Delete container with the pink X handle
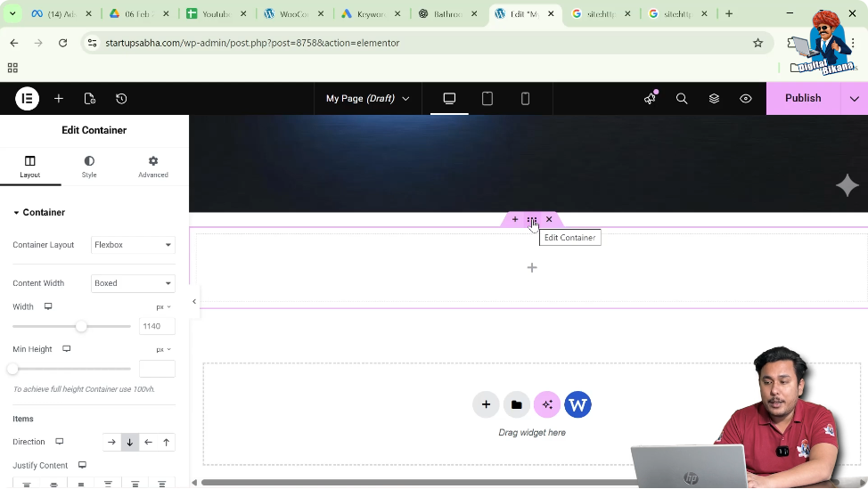The width and height of the screenshot is (868, 489). pos(549,219)
